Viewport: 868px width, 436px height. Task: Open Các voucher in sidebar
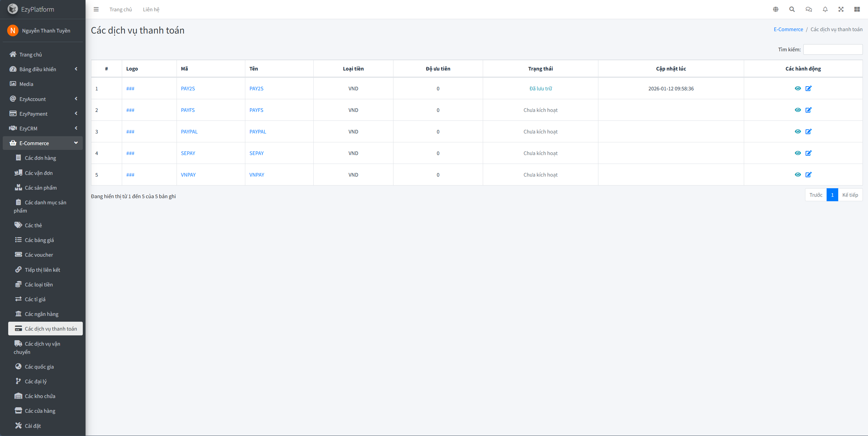tap(39, 255)
